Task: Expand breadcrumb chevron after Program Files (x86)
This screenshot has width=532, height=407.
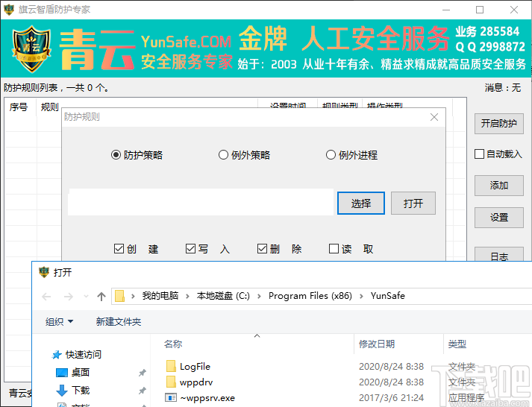Action: pos(361,296)
